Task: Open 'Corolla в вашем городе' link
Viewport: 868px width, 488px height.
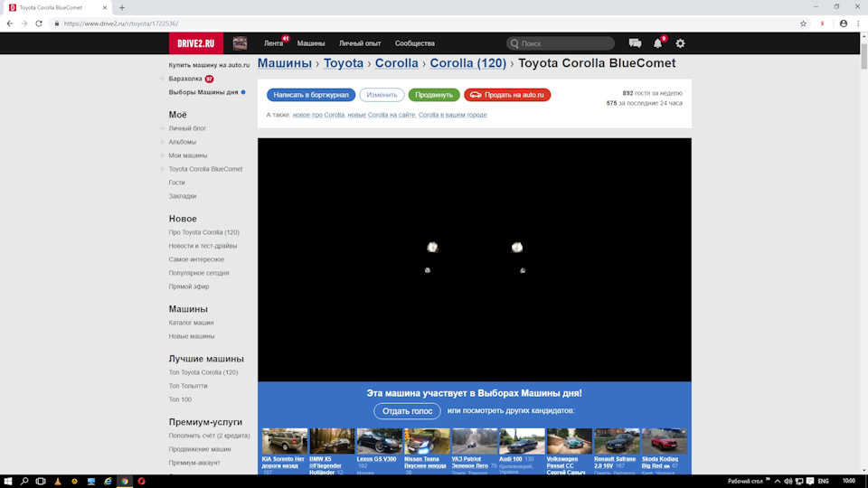Action: [452, 115]
